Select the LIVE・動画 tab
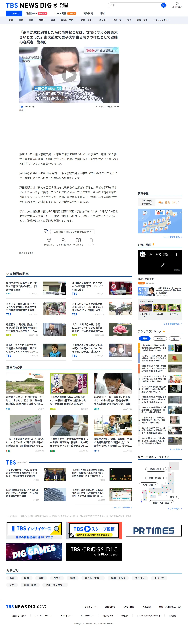188x644 pixels. [x=65, y=13]
